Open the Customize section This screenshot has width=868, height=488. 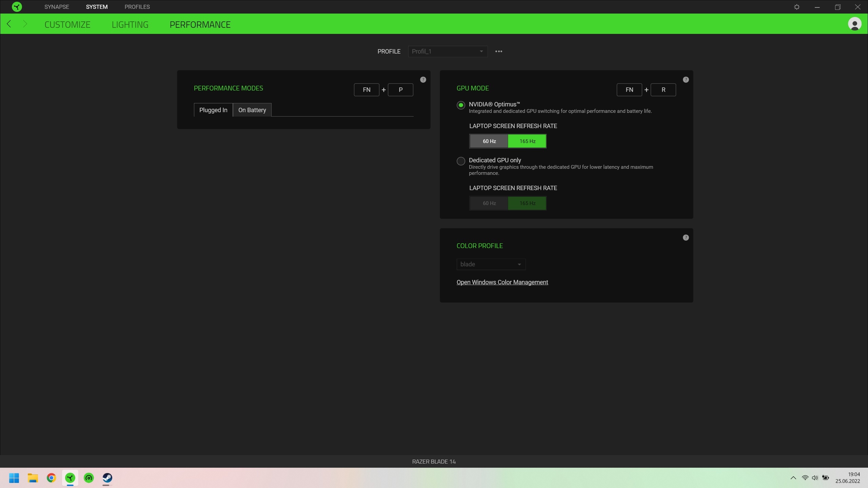(x=67, y=24)
